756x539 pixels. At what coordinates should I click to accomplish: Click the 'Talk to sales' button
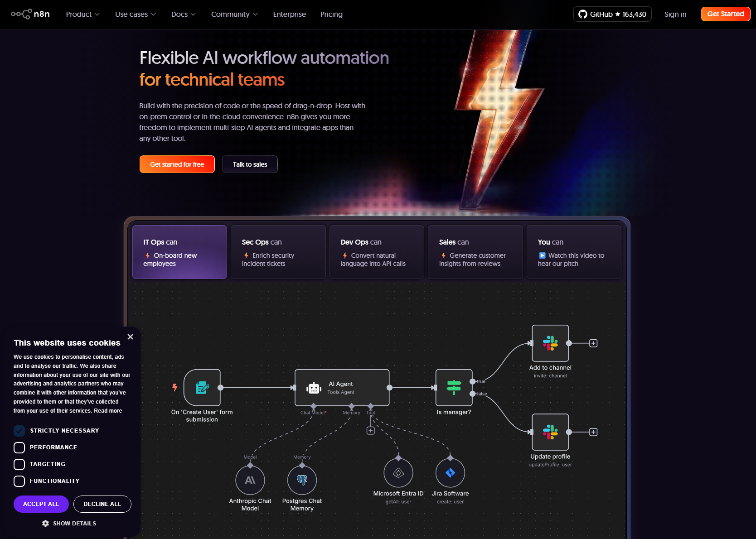pyautogui.click(x=250, y=164)
